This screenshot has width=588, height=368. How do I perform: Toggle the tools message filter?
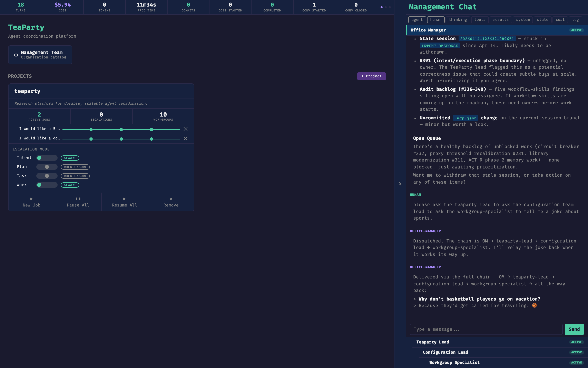point(480,20)
